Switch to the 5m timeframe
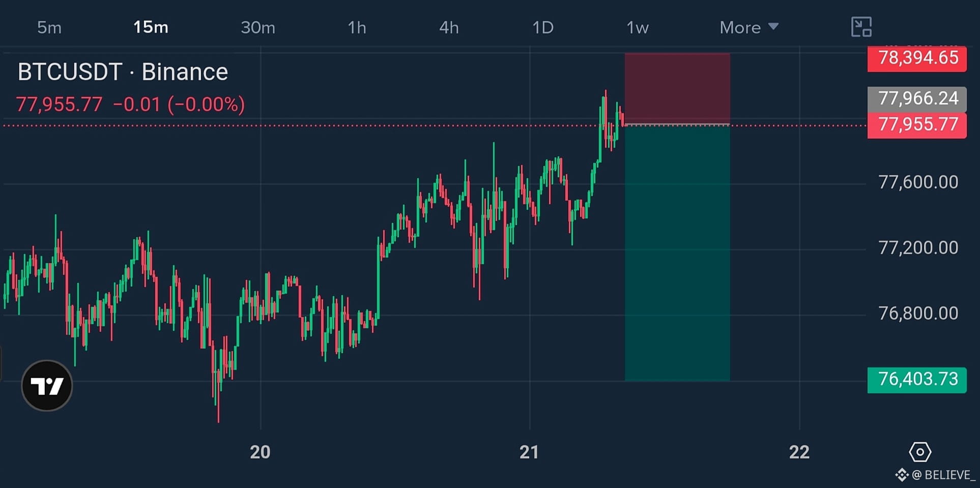Viewport: 980px width, 488px height. point(49,27)
